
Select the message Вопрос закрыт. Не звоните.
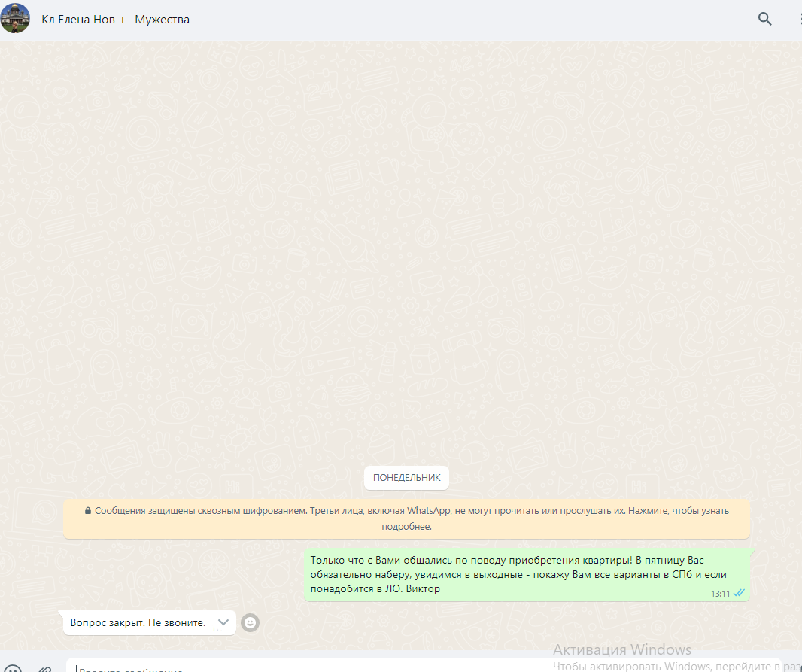click(137, 623)
